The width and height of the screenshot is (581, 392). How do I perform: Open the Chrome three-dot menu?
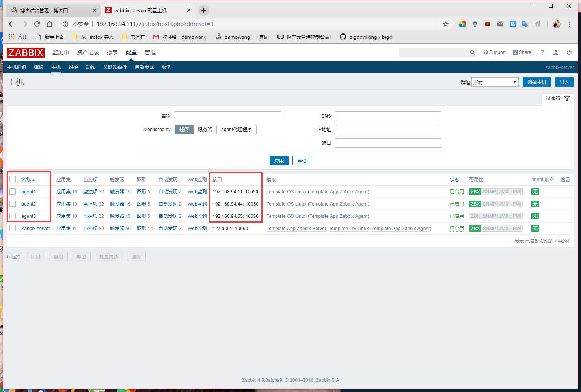click(x=569, y=24)
